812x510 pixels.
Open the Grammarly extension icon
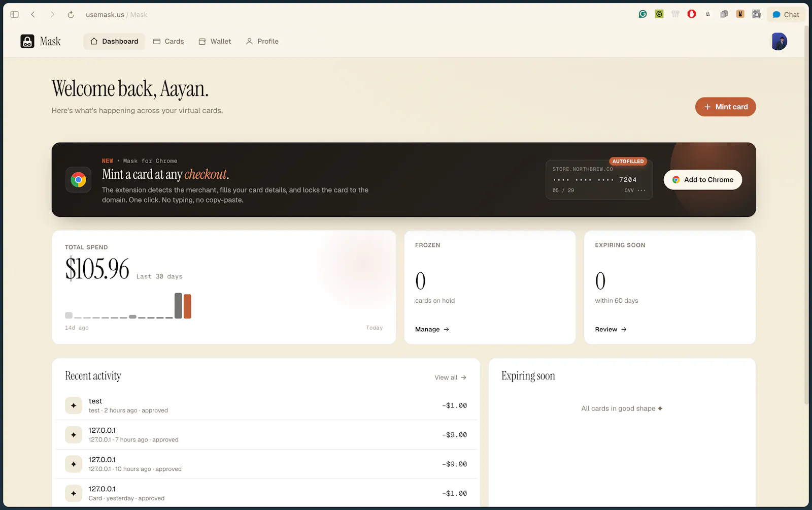click(x=642, y=14)
